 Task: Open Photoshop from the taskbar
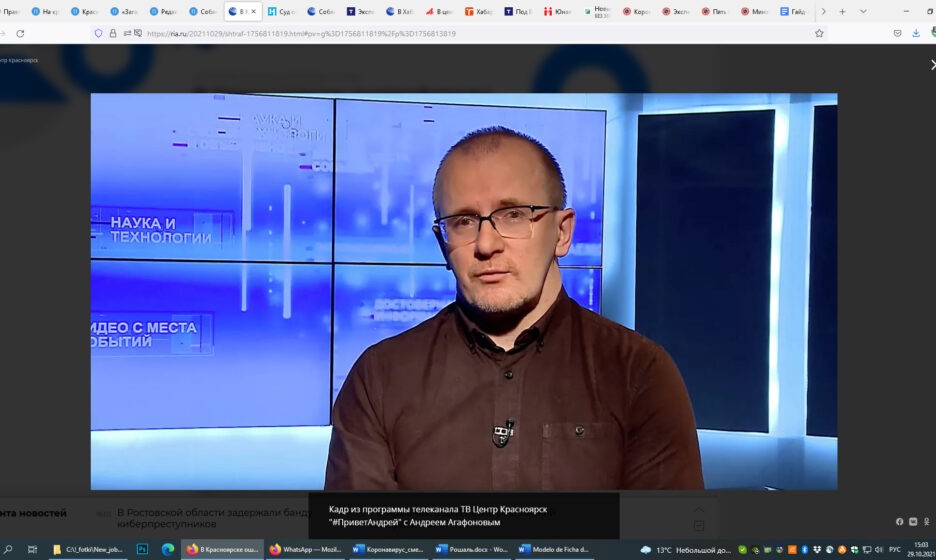[142, 549]
